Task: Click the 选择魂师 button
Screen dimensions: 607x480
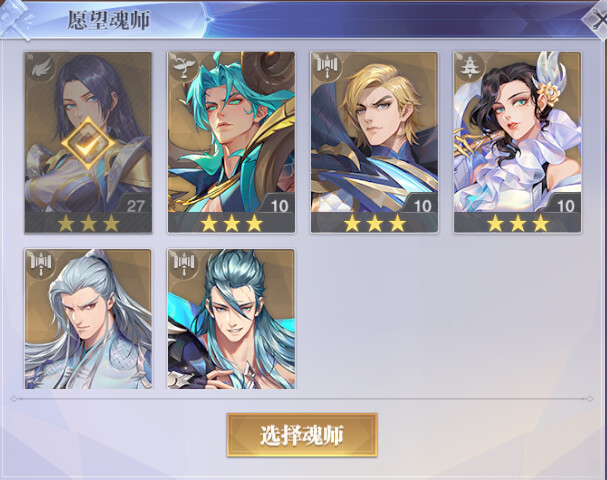Action: (302, 435)
